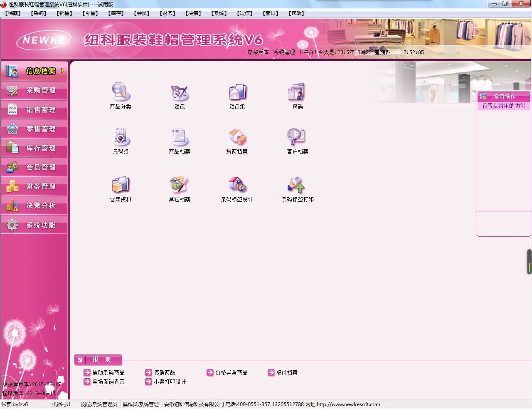Open the 商品分类 icon

coord(121,92)
